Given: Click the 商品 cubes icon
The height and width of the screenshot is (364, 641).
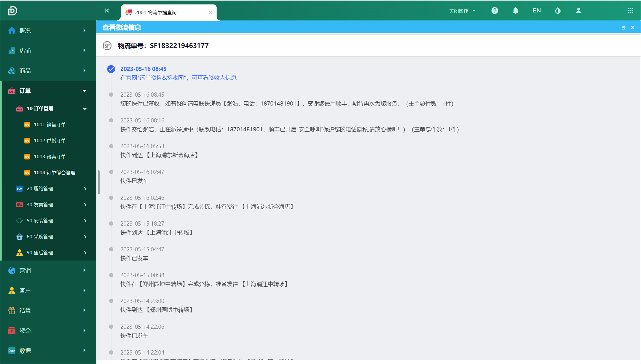Looking at the screenshot, I should (12, 71).
